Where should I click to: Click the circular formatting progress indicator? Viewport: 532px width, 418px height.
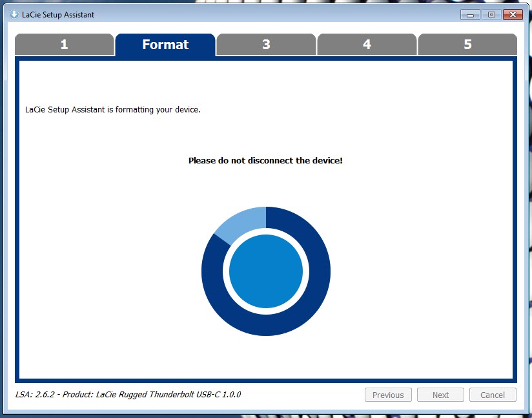(266, 271)
